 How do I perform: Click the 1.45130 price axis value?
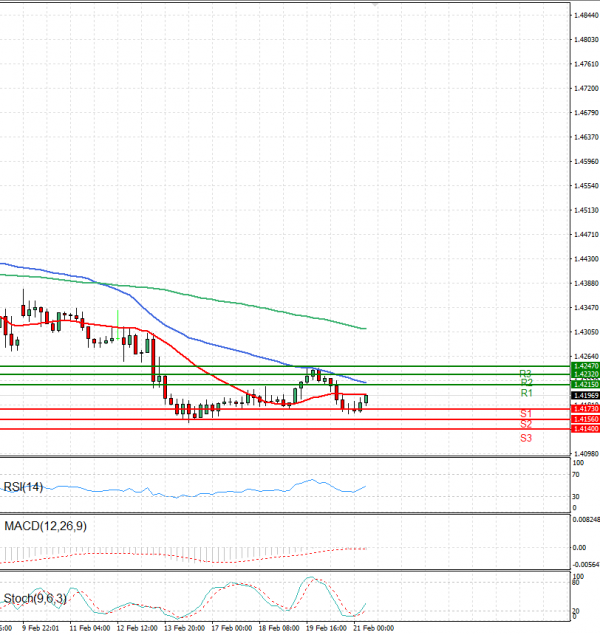click(x=586, y=210)
